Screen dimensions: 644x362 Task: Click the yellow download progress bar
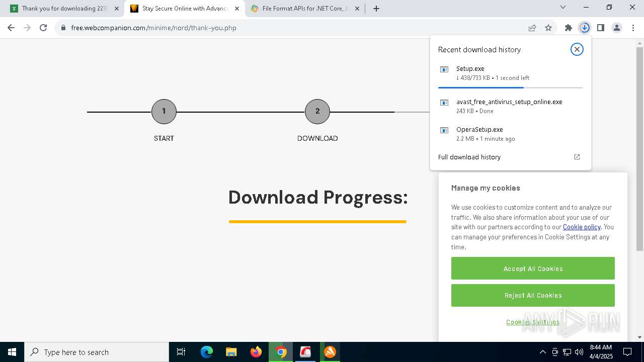(x=317, y=222)
